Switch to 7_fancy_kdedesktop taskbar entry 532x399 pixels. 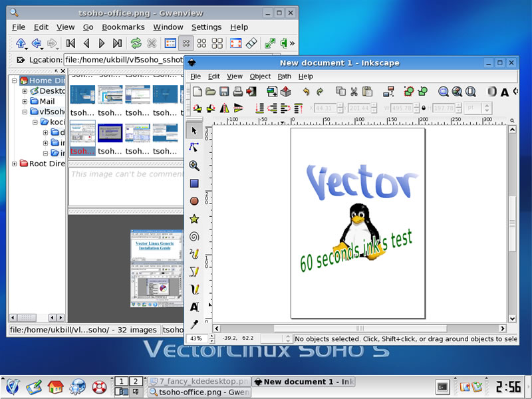(199, 382)
